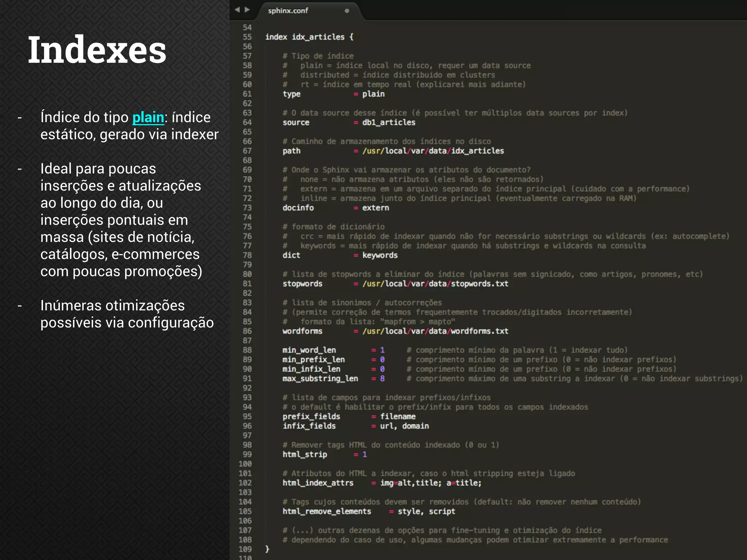Select the sphinx.conf tab
747x560 pixels.
(x=288, y=11)
